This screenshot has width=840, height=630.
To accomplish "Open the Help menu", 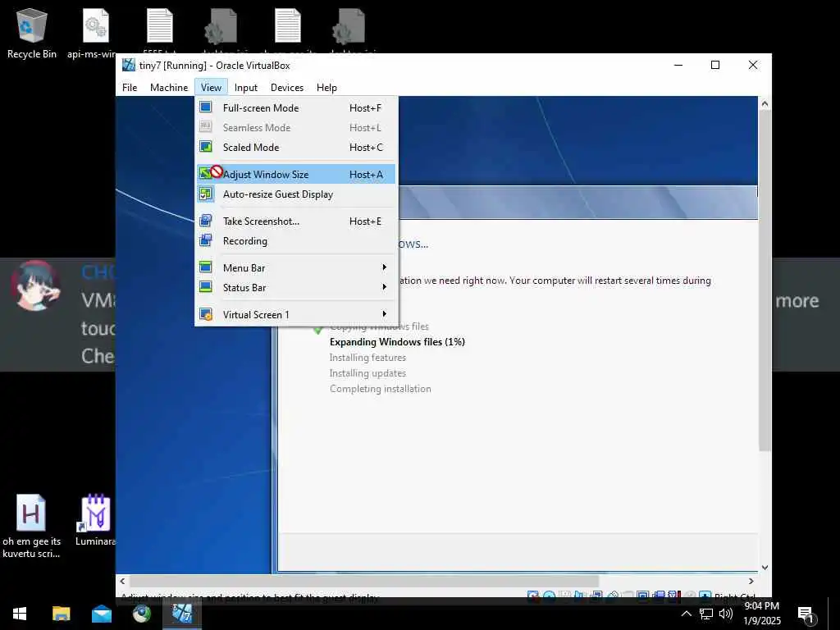I will 326,87.
